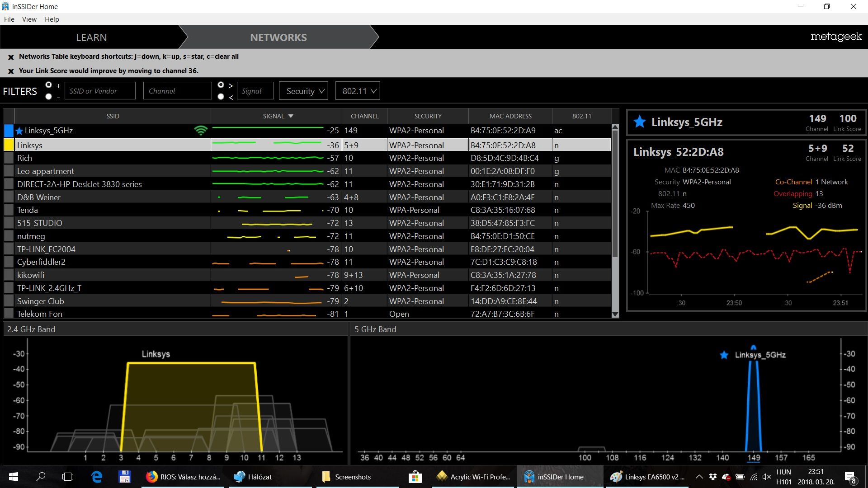Select the minus exclude filter radio button

tap(49, 96)
